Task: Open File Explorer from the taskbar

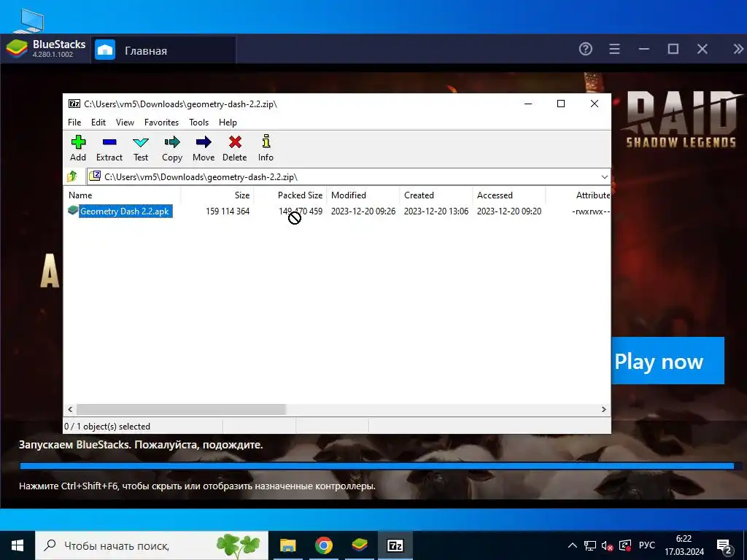Action: click(287, 545)
